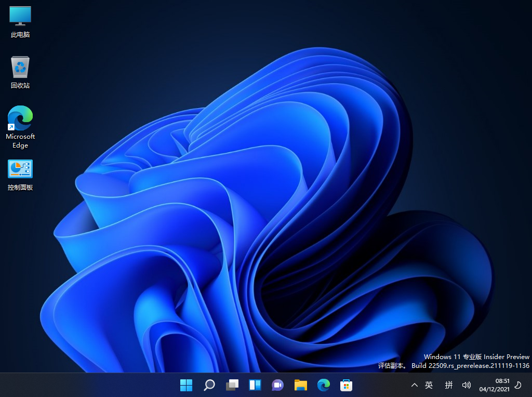Select 拼 pinyin input mode
532x397 pixels.
pyautogui.click(x=448, y=385)
